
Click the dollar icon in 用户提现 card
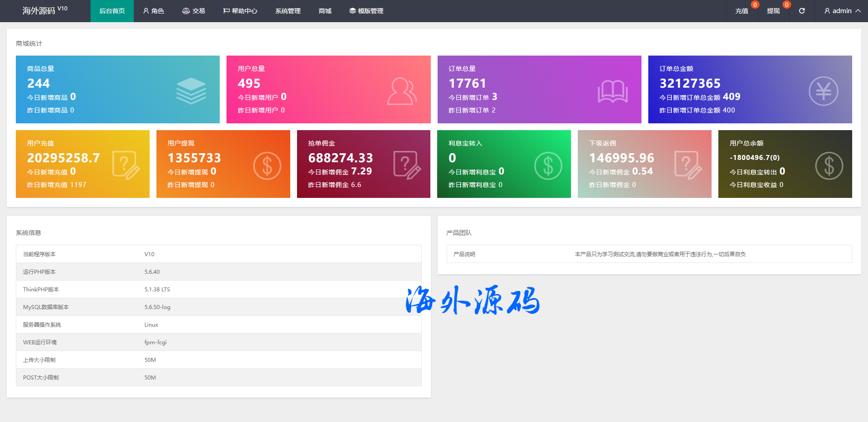pyautogui.click(x=267, y=166)
